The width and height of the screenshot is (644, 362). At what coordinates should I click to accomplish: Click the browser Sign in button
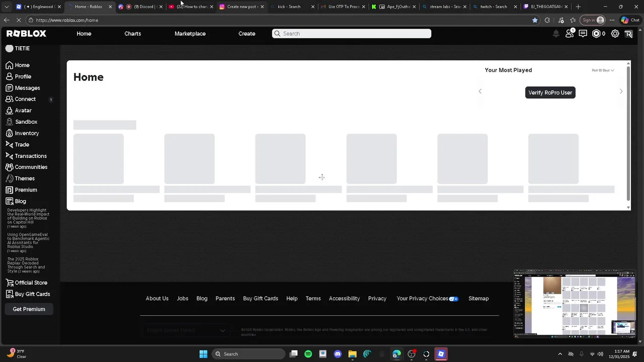(x=593, y=20)
